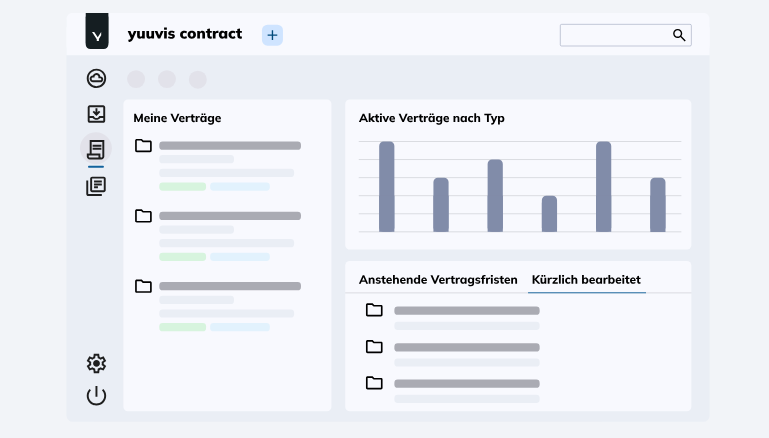Viewport: 769px width, 438px height.
Task: Open the document list sidebar icon
Action: point(96,185)
